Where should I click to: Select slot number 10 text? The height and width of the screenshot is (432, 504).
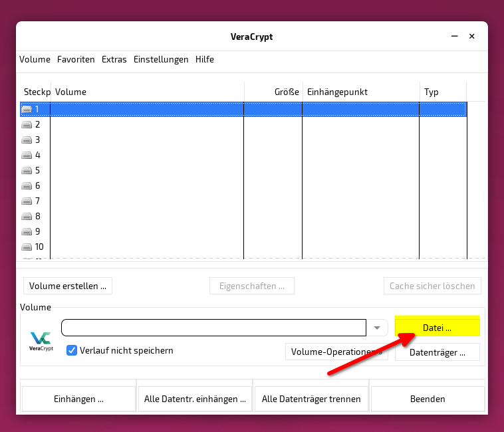pos(39,247)
